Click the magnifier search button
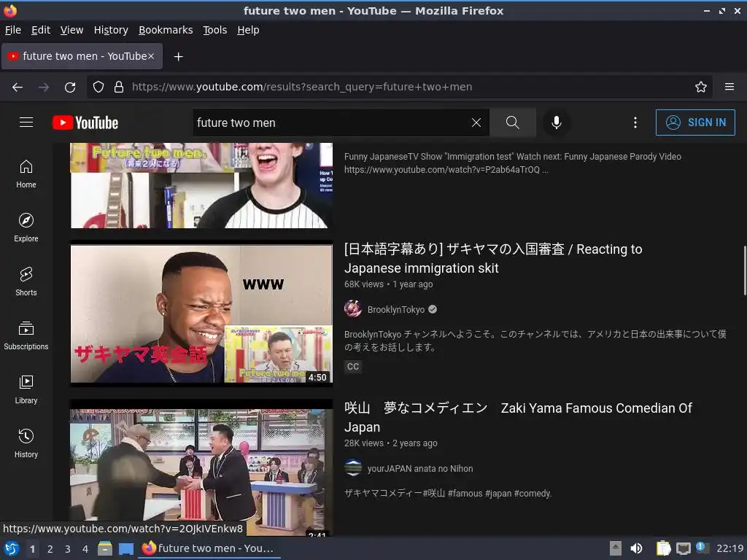The width and height of the screenshot is (747, 560). [x=513, y=122]
